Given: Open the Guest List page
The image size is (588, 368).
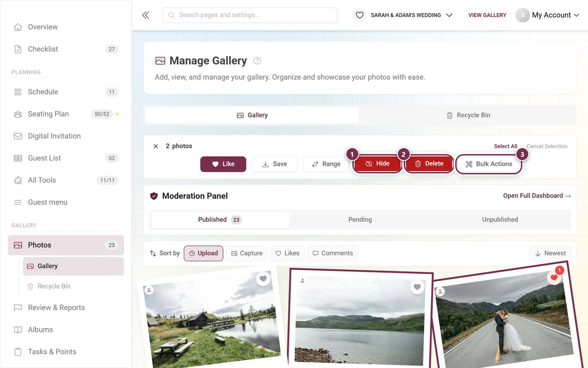Looking at the screenshot, I should pyautogui.click(x=66, y=158).
